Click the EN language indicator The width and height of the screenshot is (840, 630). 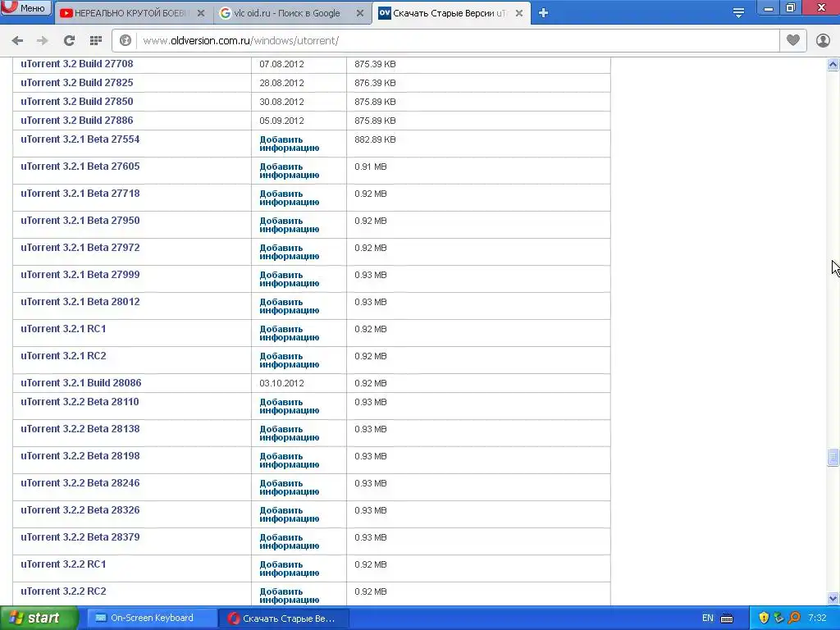tap(708, 619)
